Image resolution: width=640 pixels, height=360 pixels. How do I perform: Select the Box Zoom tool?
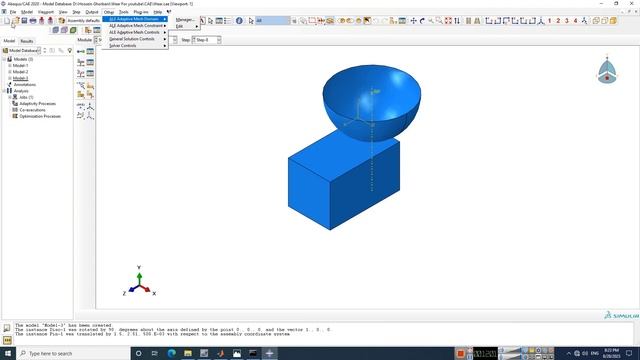coord(439,20)
